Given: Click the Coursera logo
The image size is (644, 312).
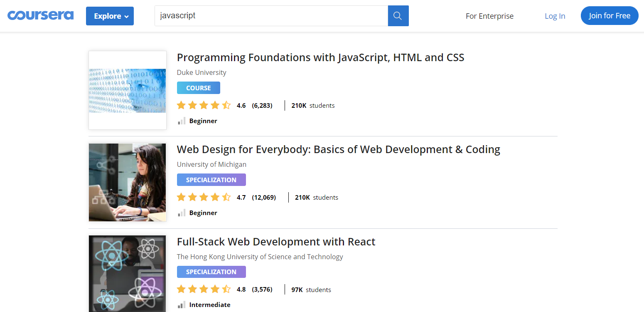Looking at the screenshot, I should point(41,15).
